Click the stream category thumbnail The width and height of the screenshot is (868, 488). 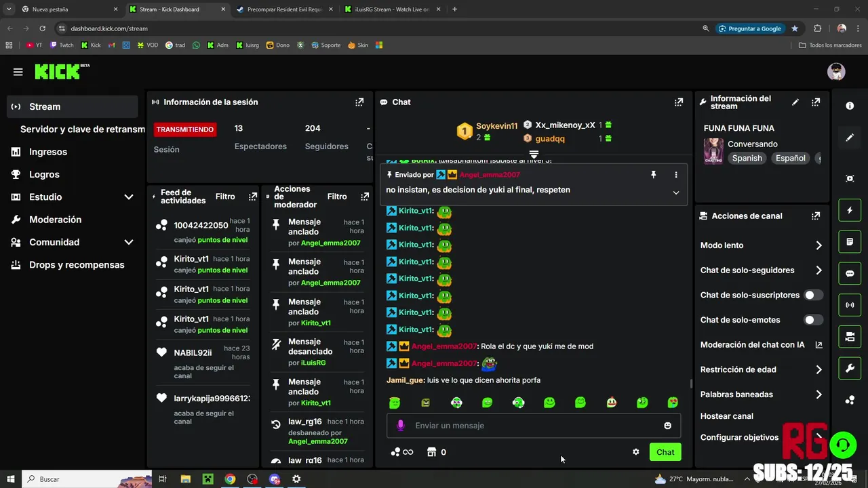tap(713, 151)
